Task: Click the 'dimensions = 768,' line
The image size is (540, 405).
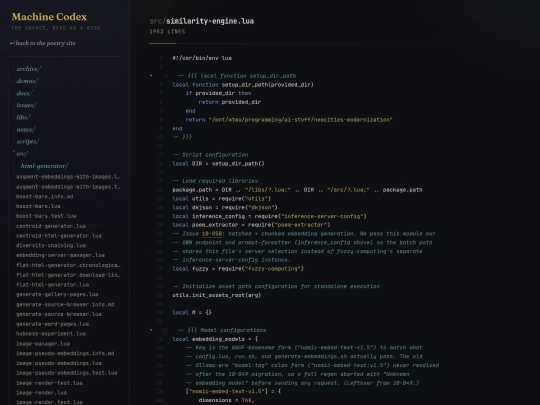Action: [x=226, y=400]
